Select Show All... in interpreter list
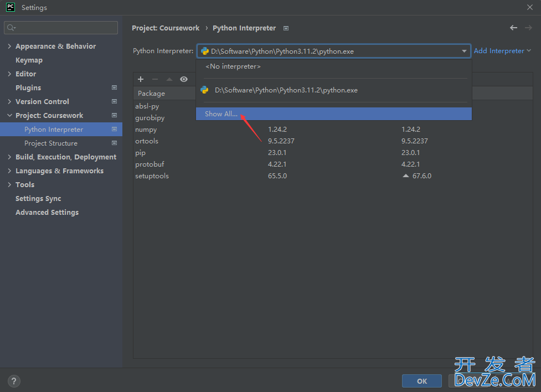 tap(334, 114)
